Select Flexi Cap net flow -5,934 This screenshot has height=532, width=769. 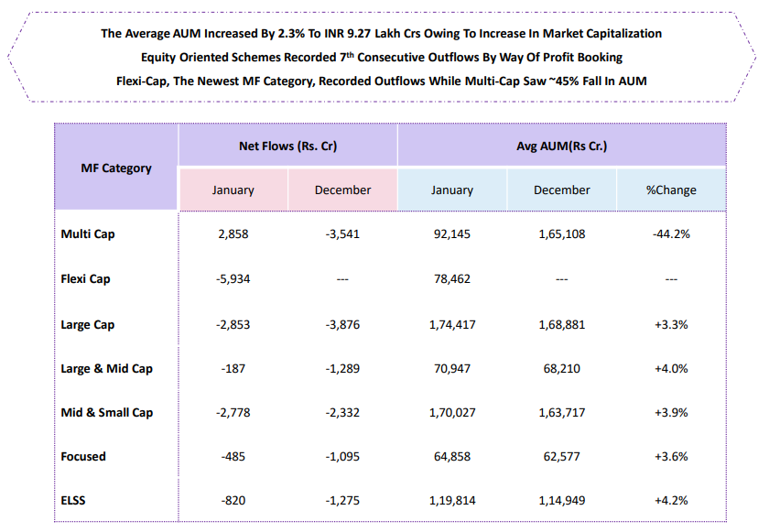(x=233, y=279)
